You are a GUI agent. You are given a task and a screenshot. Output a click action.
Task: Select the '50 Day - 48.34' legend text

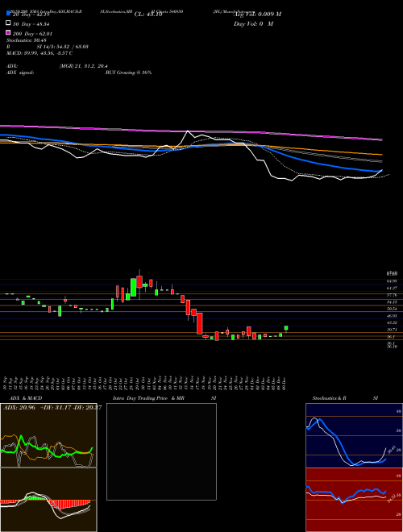[x=32, y=24]
